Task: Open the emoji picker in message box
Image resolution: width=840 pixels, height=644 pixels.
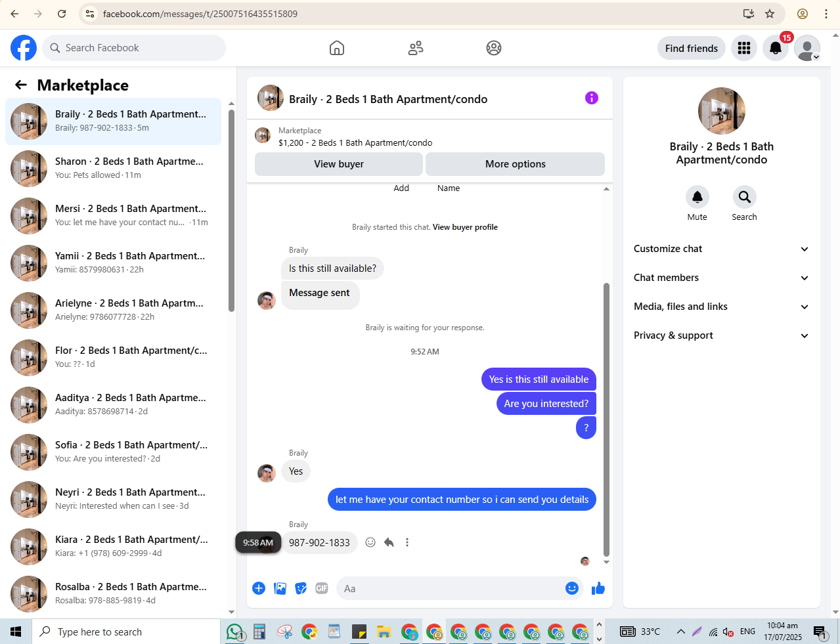Action: click(x=572, y=588)
